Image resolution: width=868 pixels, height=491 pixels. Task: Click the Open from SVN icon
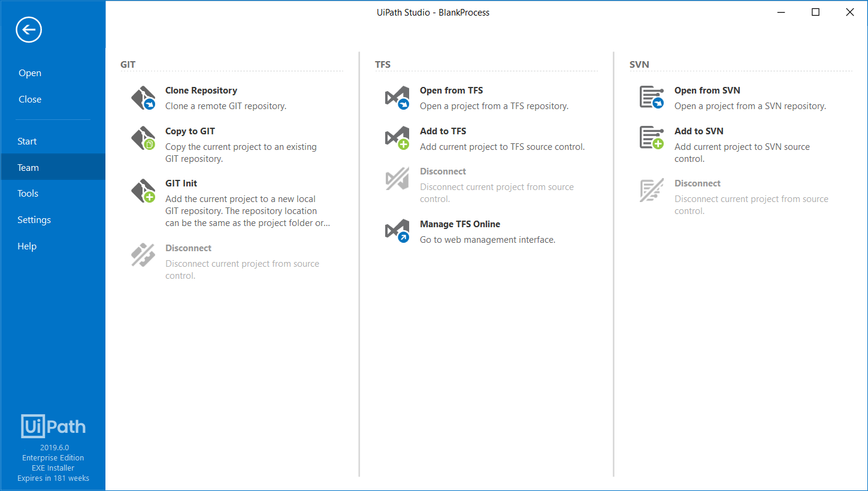click(x=652, y=98)
